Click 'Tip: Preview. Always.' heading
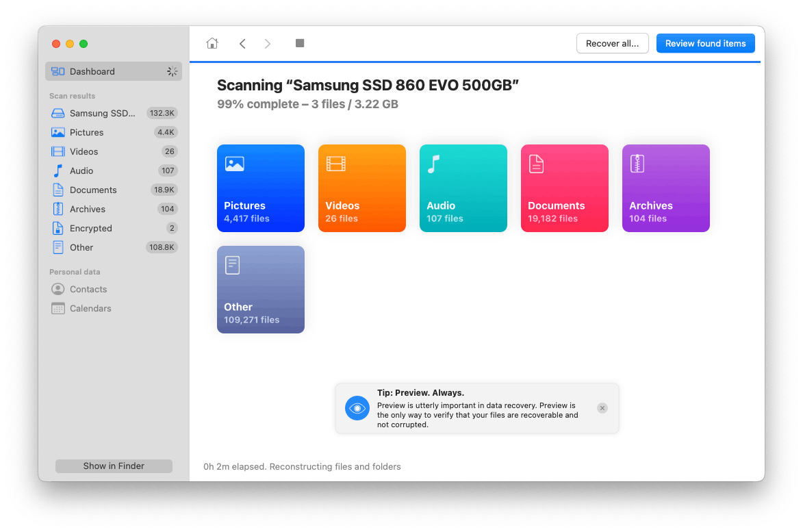 tap(421, 393)
